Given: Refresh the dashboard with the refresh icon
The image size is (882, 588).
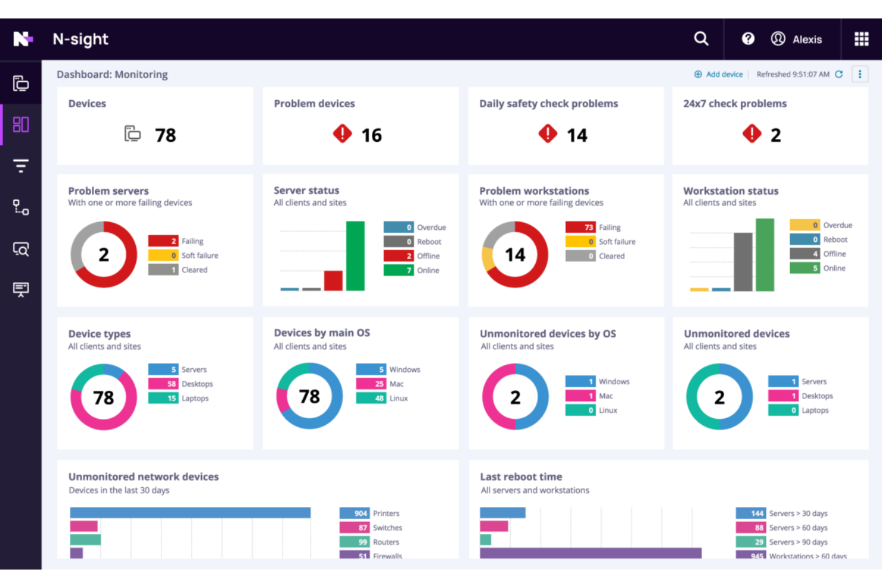Looking at the screenshot, I should click(839, 74).
